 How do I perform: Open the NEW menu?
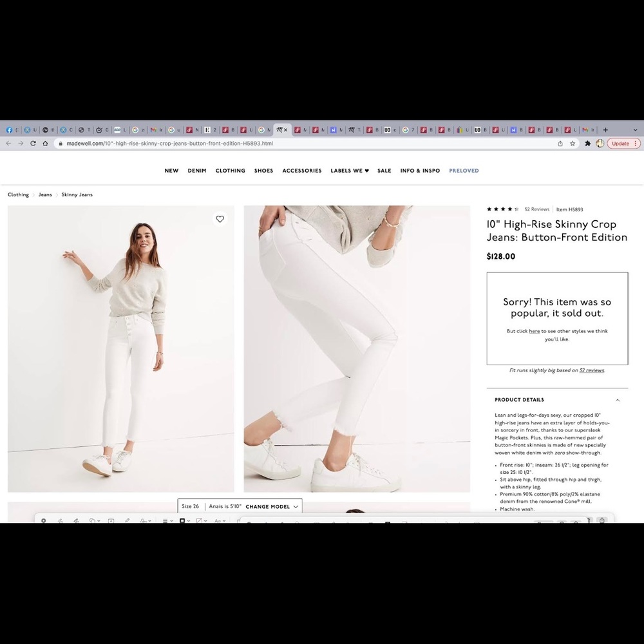[x=171, y=171]
